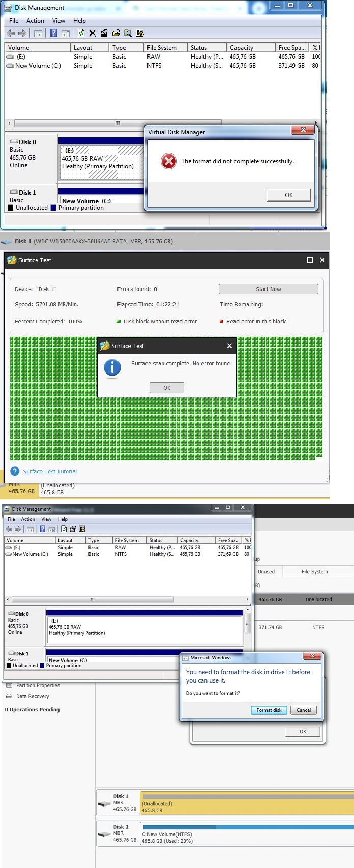Click the Partition Properties icon in the left panel

(9, 685)
